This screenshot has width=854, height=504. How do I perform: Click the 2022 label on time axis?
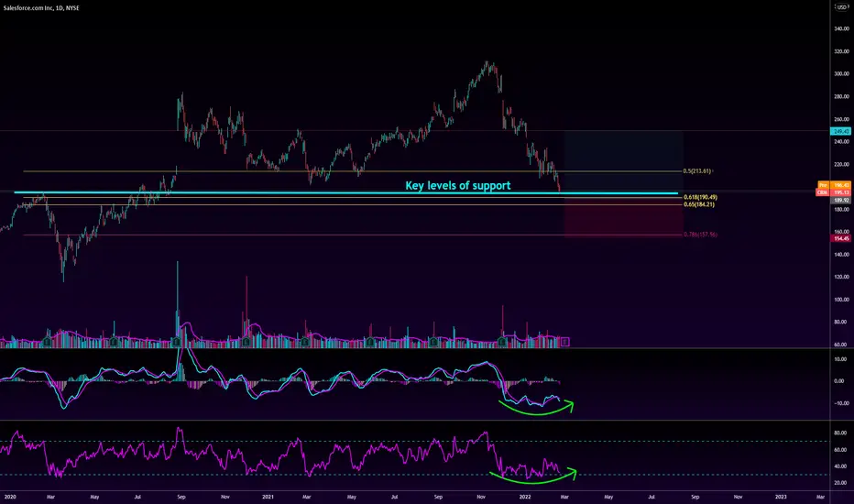click(x=525, y=497)
